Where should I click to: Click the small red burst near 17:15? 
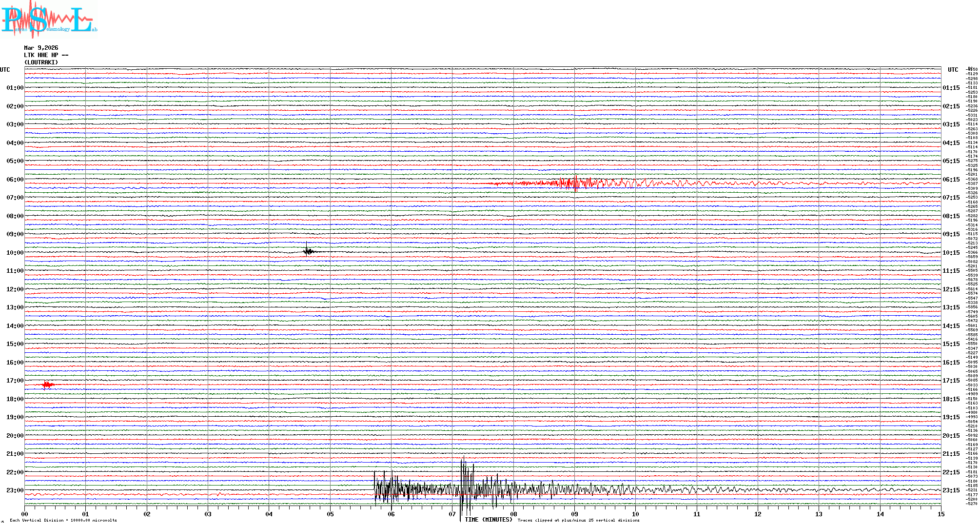(47, 385)
